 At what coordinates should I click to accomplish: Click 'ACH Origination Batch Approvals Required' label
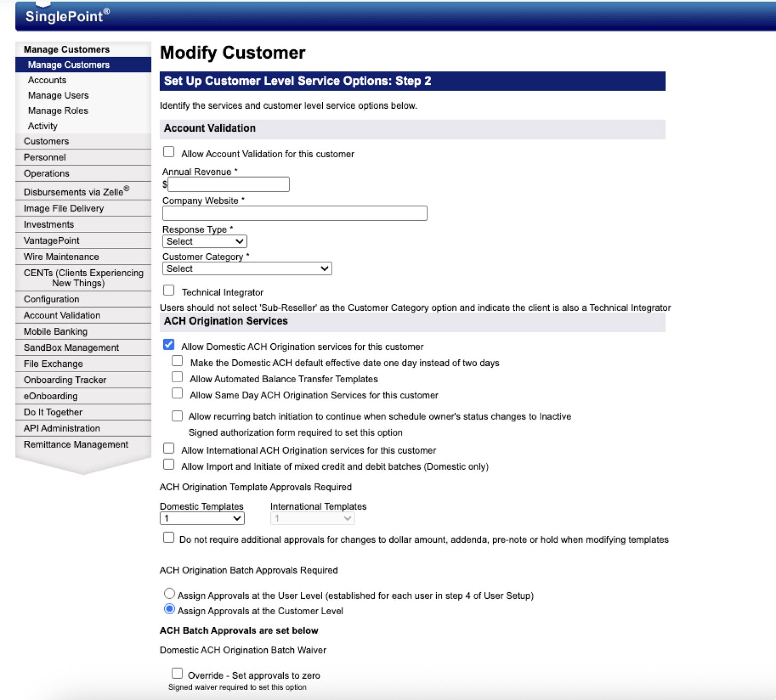coord(249,570)
